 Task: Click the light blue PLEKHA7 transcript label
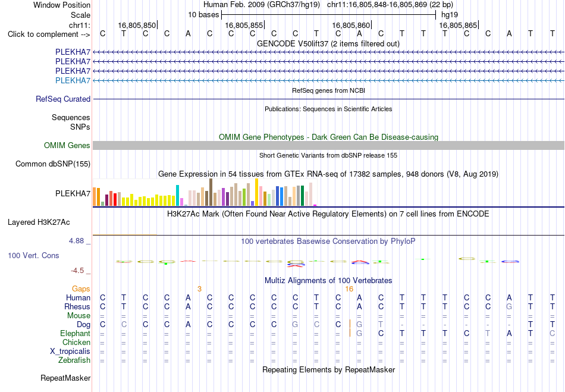[x=73, y=80]
